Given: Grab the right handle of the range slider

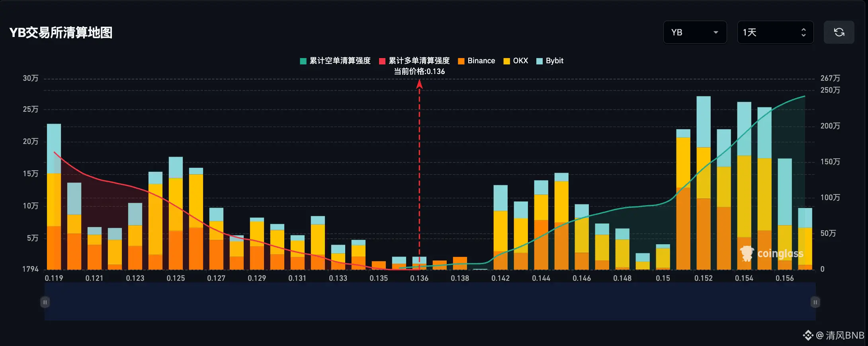Looking at the screenshot, I should click(x=815, y=302).
